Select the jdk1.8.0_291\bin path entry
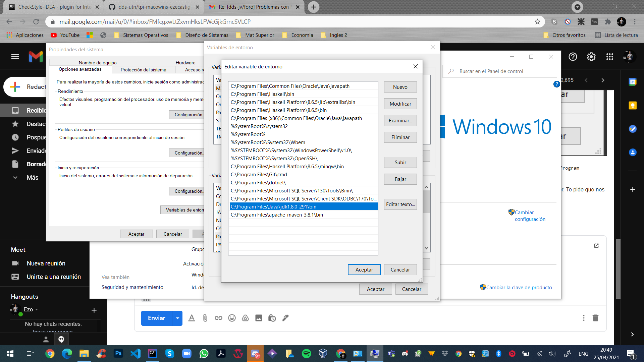The width and height of the screenshot is (644, 362). coord(304,207)
